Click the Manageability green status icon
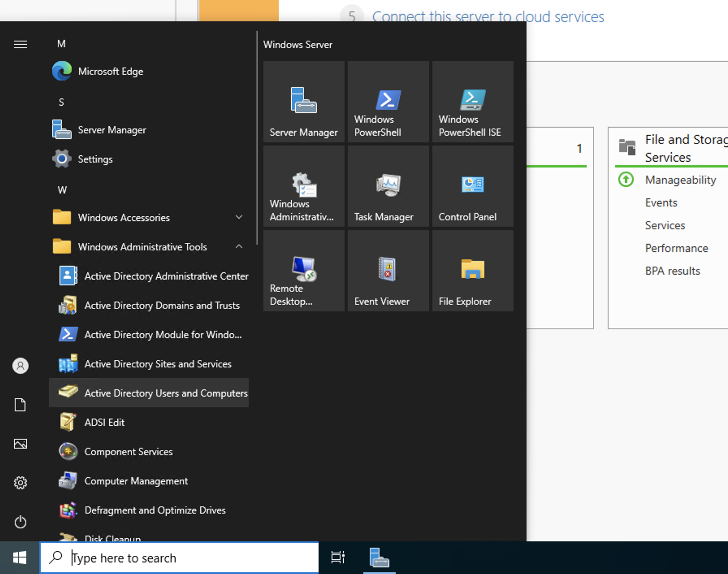Image resolution: width=728 pixels, height=574 pixels. 626,179
